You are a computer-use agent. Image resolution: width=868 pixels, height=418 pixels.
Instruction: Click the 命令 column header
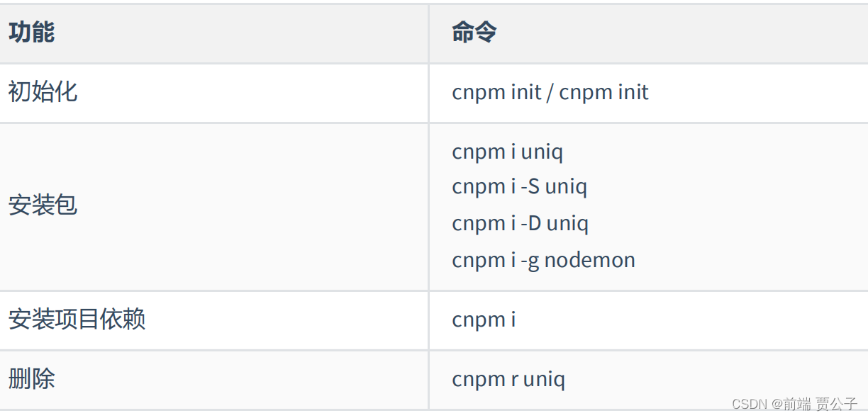[474, 33]
